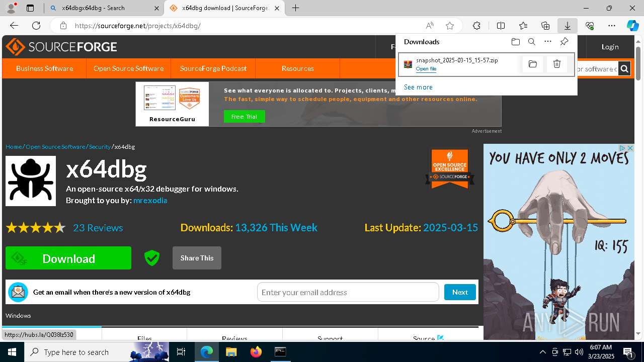Image resolution: width=644 pixels, height=362 pixels.
Task: Add page to favorites with star icon
Action: [x=450, y=26]
